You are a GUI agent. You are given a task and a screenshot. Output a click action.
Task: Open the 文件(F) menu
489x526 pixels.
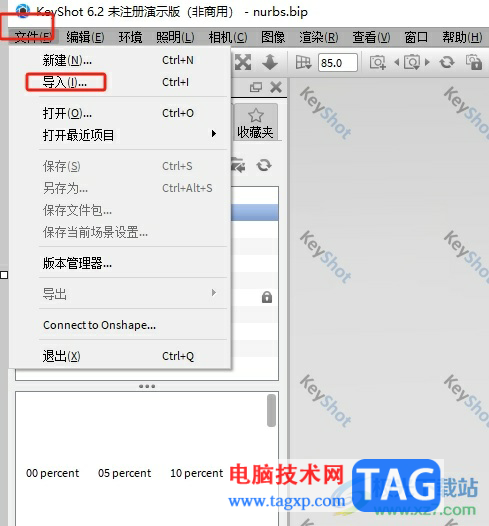(33, 37)
